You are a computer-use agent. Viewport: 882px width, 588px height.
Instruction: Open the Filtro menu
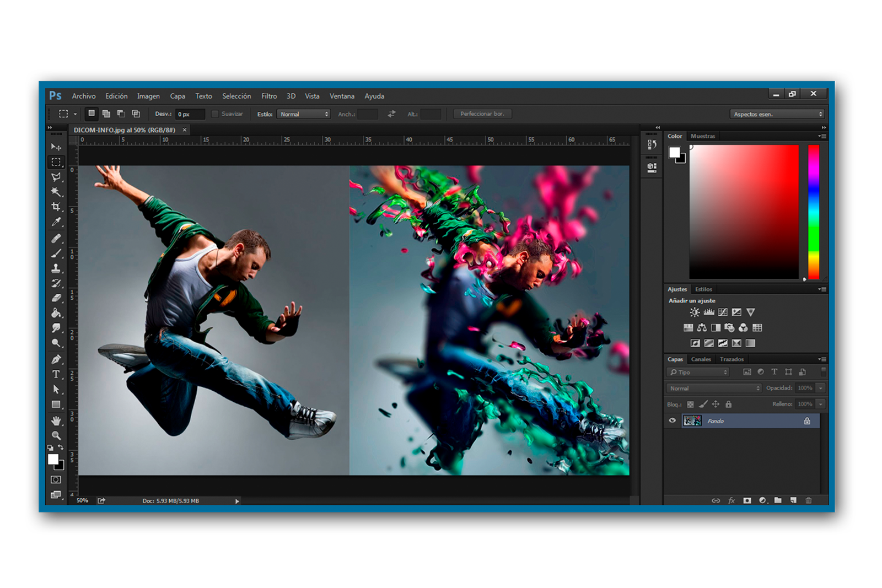coord(269,96)
